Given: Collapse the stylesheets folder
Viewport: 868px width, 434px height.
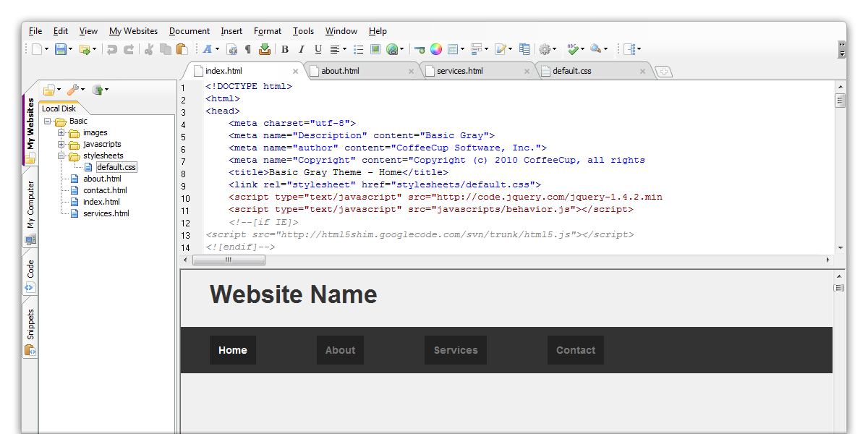Looking at the screenshot, I should (61, 156).
